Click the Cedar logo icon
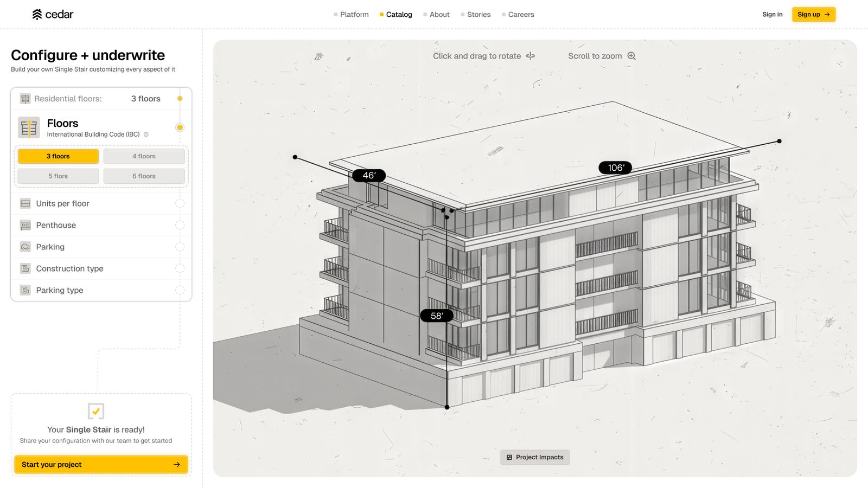 click(37, 15)
